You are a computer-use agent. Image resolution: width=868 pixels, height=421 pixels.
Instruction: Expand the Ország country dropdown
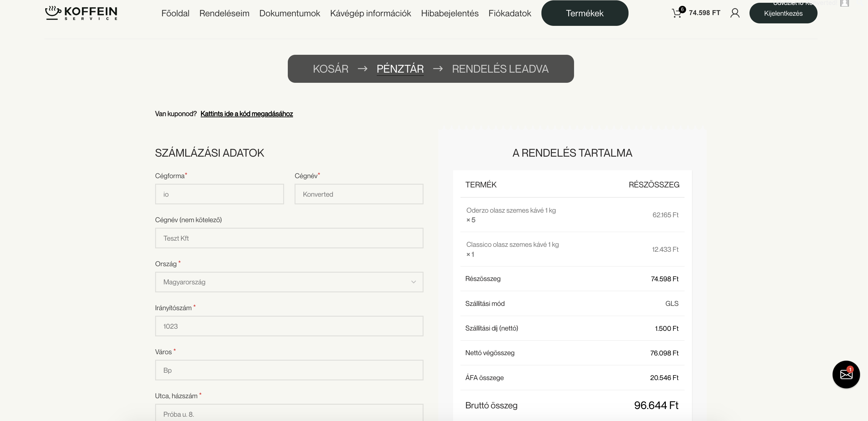pos(289,282)
